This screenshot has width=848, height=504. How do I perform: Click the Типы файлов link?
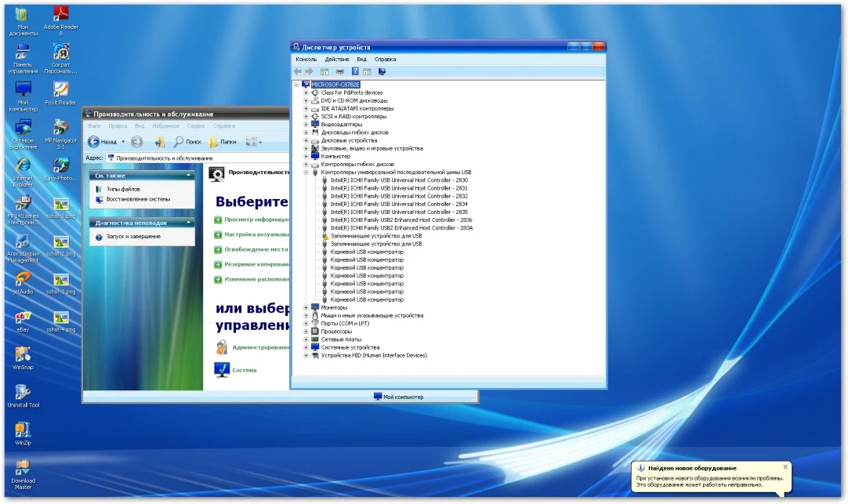[123, 189]
